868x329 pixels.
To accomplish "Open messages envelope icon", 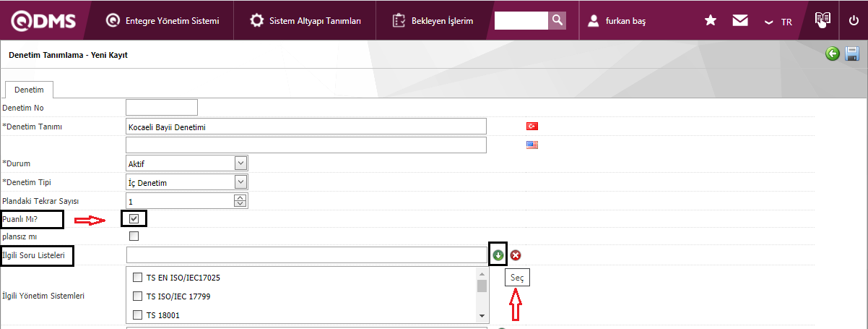I will pyautogui.click(x=740, y=21).
